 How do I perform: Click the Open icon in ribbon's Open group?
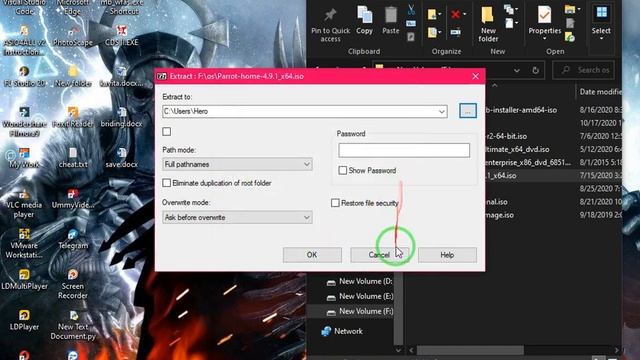(x=570, y=9)
